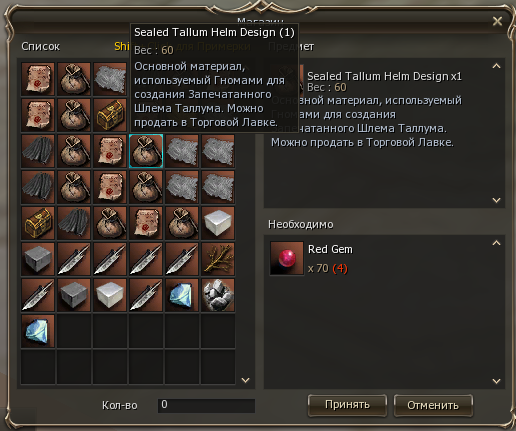Select the dark cloak in third row
Screen dimensions: 516x431
38,151
